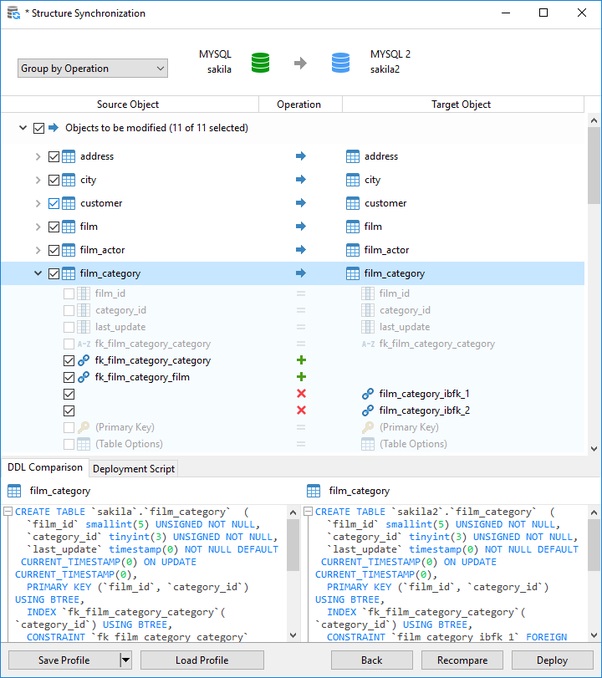Click the table icon next to source city

[68, 179]
